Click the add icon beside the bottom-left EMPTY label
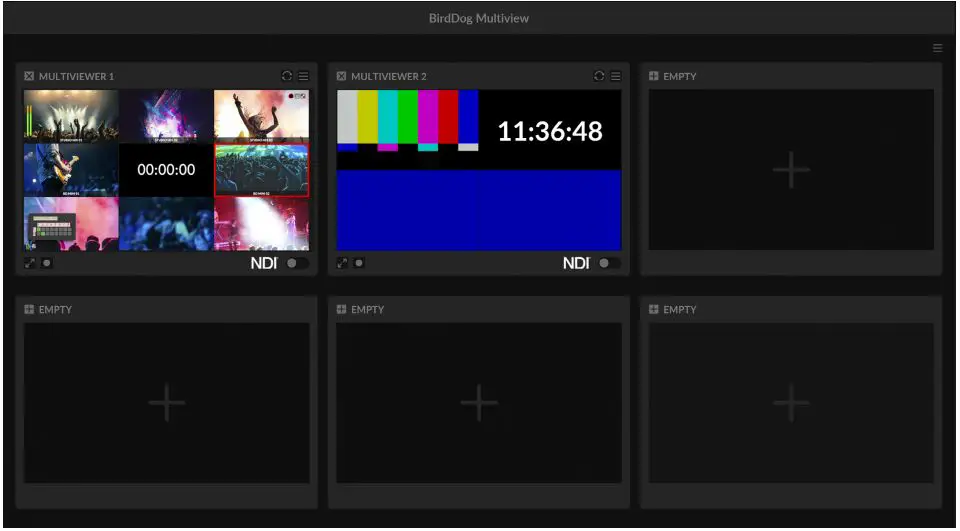Viewport: 960px width, 531px height. (29, 309)
